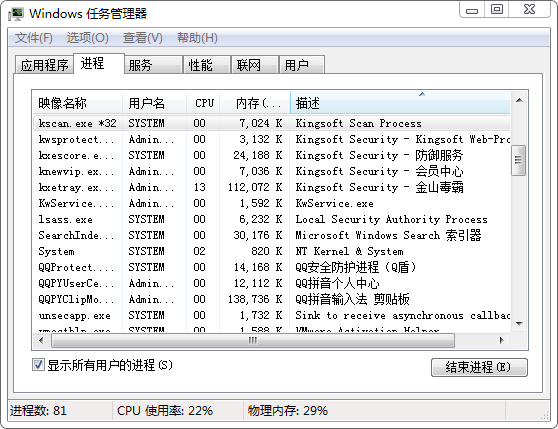This screenshot has width=558, height=429.
Task: Click the CPU 使用率: 22% status entry
Action: click(x=165, y=411)
